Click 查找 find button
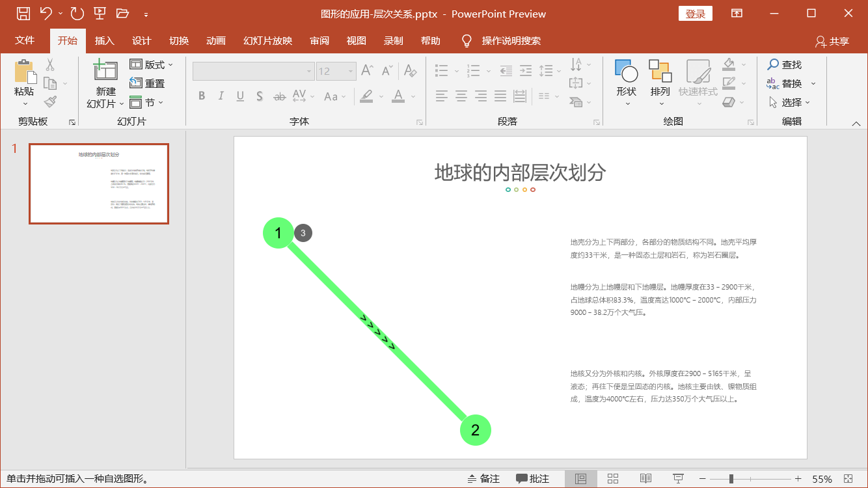 [x=784, y=64]
